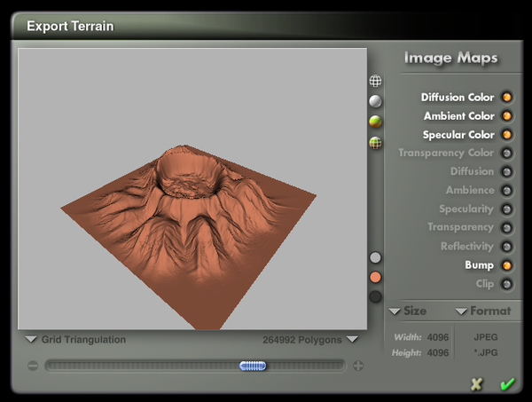Enable the Reflectivity image map
The image size is (532, 402).
pos(507,247)
